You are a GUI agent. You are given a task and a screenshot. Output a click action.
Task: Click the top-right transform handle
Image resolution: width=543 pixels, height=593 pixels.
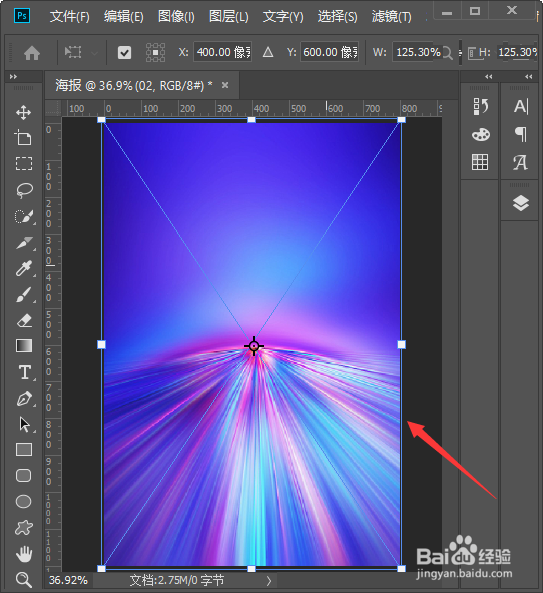(402, 120)
